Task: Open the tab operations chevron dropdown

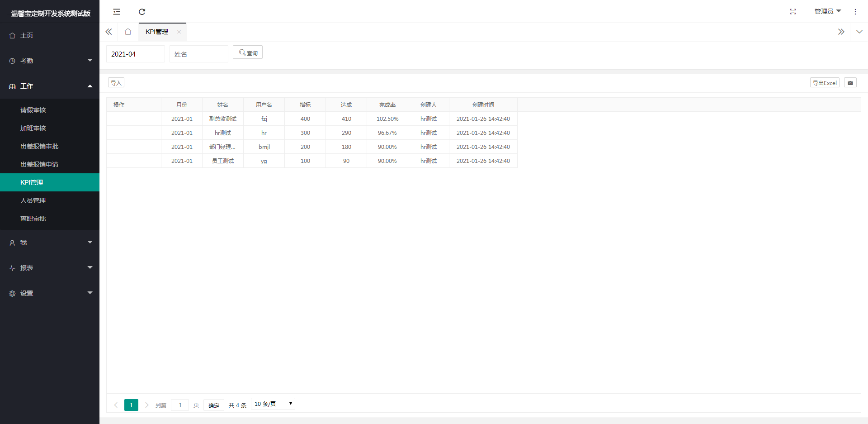Action: tap(859, 32)
